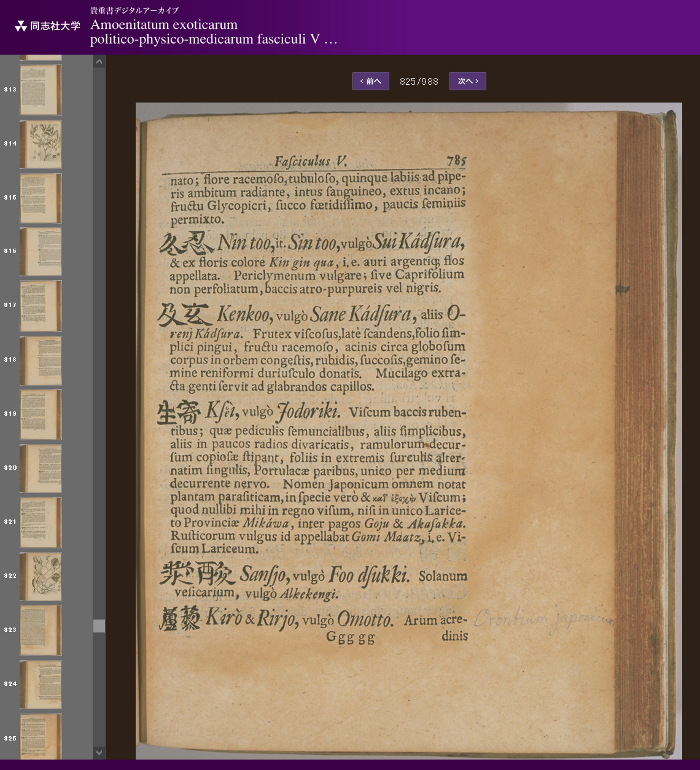Select page 815 thumbnail
The image size is (700, 770).
41,198
